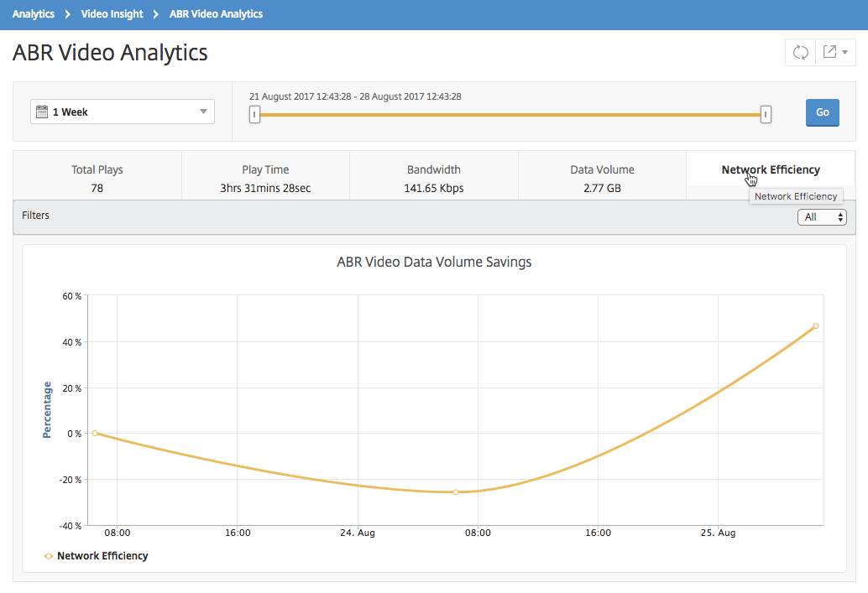Open the export icon menu
The width and height of the screenshot is (868, 593).
point(829,52)
